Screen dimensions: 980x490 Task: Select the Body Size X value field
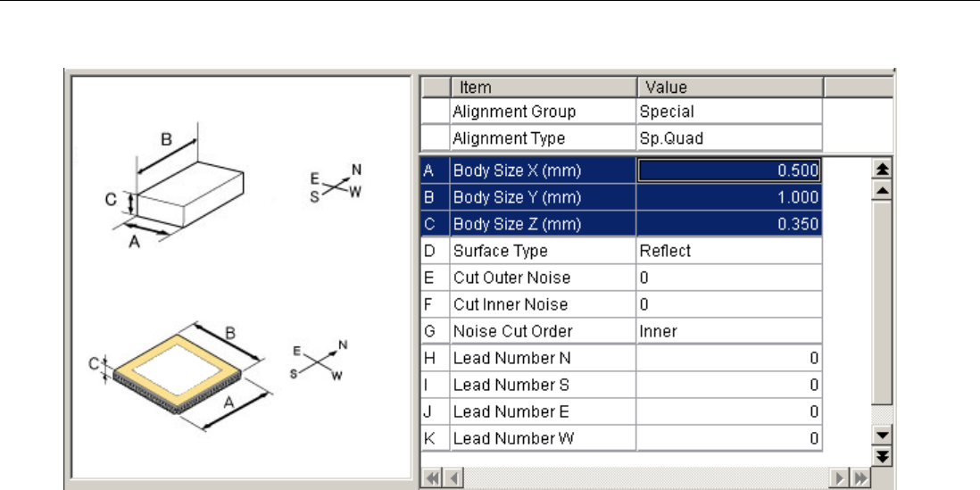729,170
